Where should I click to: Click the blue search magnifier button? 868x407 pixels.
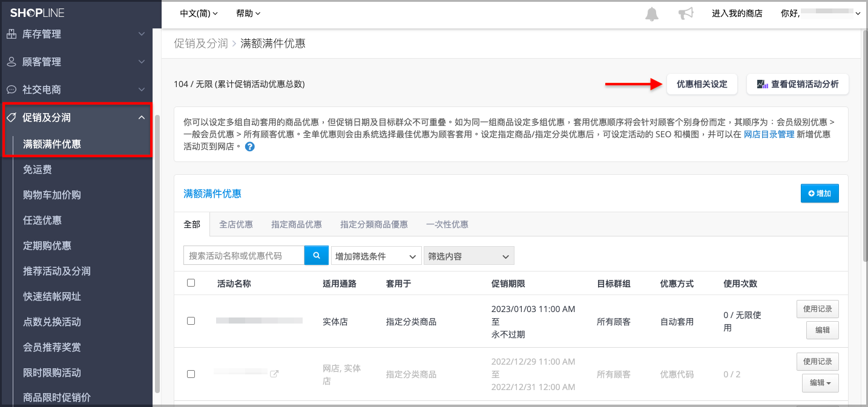click(x=317, y=256)
